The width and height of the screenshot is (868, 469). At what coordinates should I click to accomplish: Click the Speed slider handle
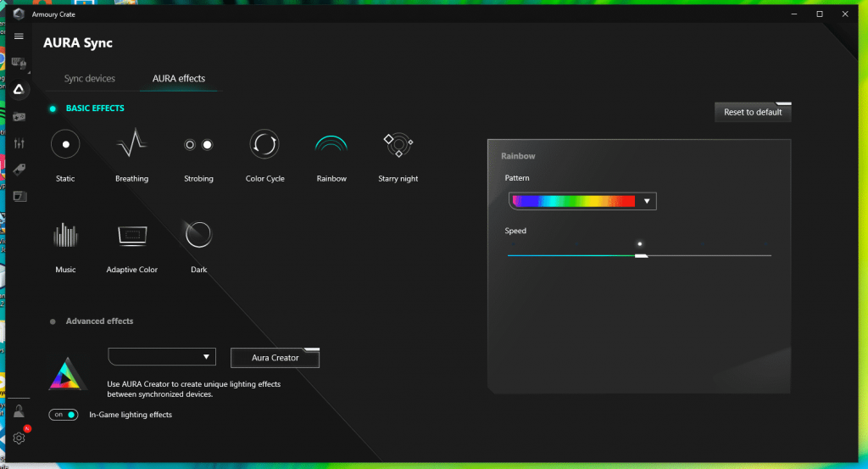pos(641,256)
